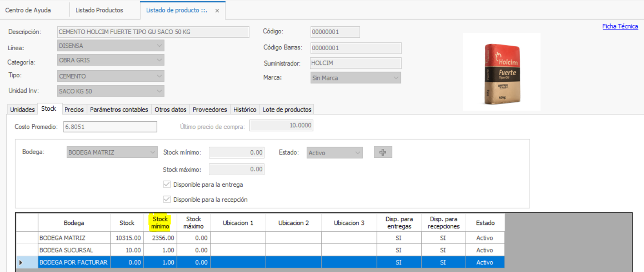This screenshot has width=644, height=272.
Task: Open the Categoría dropdown showing OBRA GRIS
Action: (x=159, y=60)
